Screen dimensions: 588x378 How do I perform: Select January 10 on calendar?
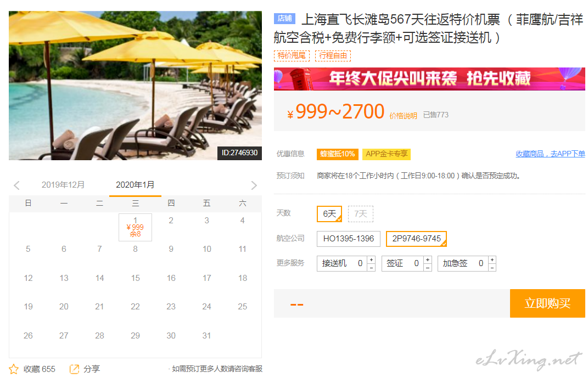206,249
